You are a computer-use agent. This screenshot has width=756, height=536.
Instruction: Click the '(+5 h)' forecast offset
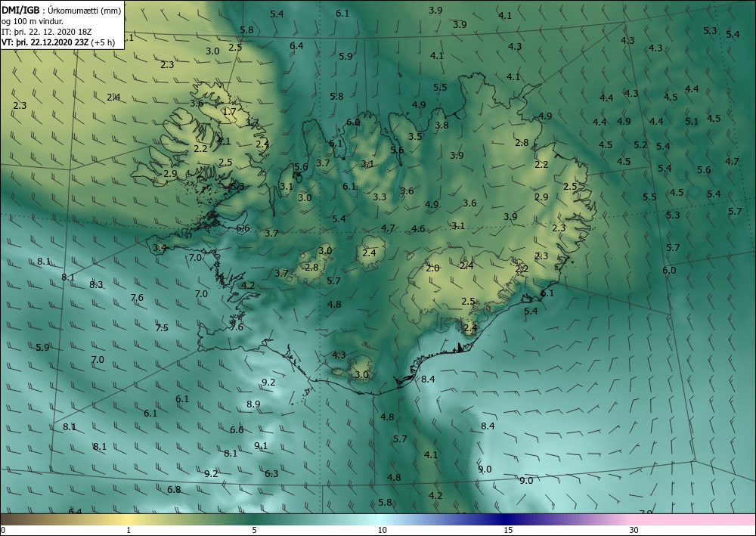pos(102,42)
